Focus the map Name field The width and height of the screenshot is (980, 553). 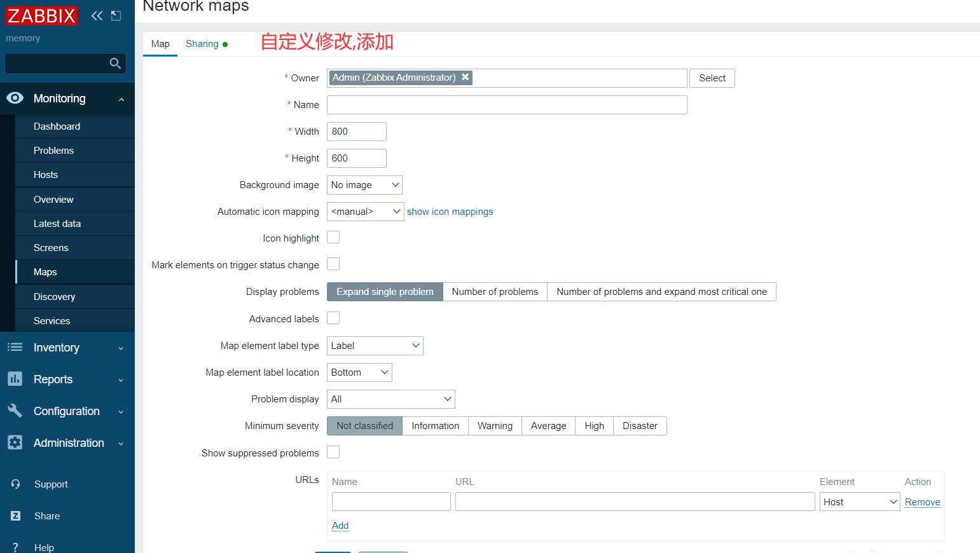click(x=507, y=105)
